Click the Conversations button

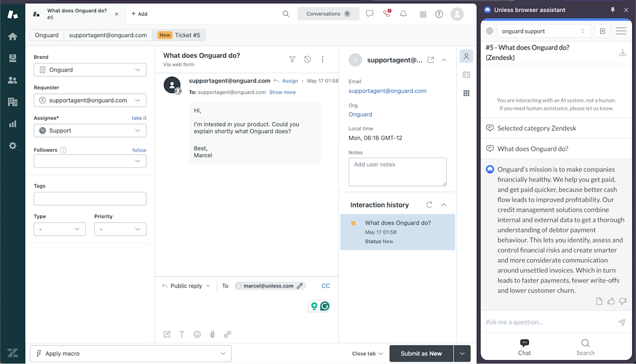(329, 14)
